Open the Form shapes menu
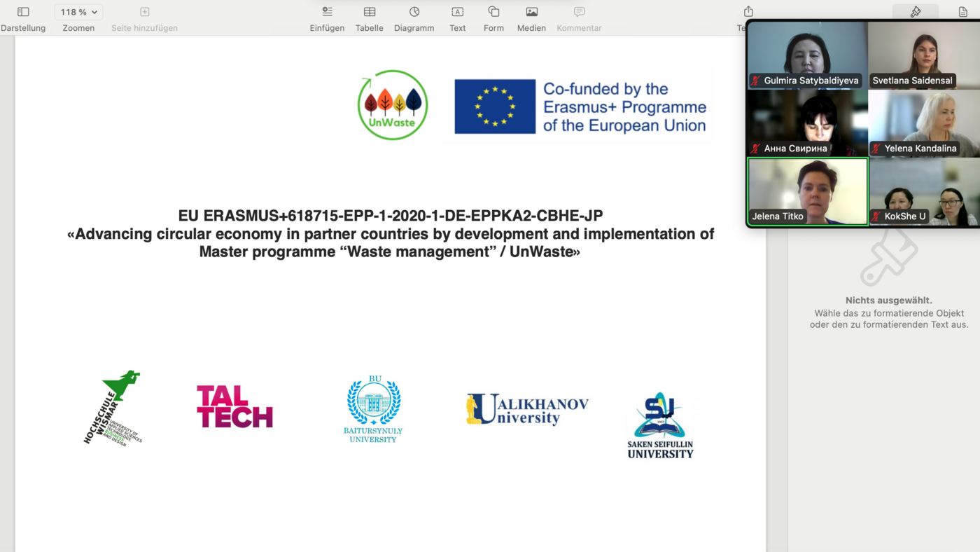This screenshot has height=552, width=980. pos(493,12)
